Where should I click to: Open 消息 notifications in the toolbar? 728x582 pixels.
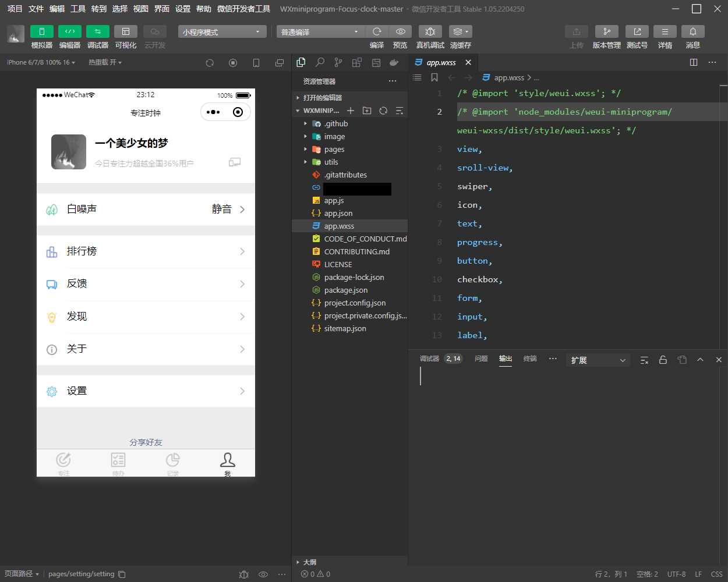click(693, 31)
